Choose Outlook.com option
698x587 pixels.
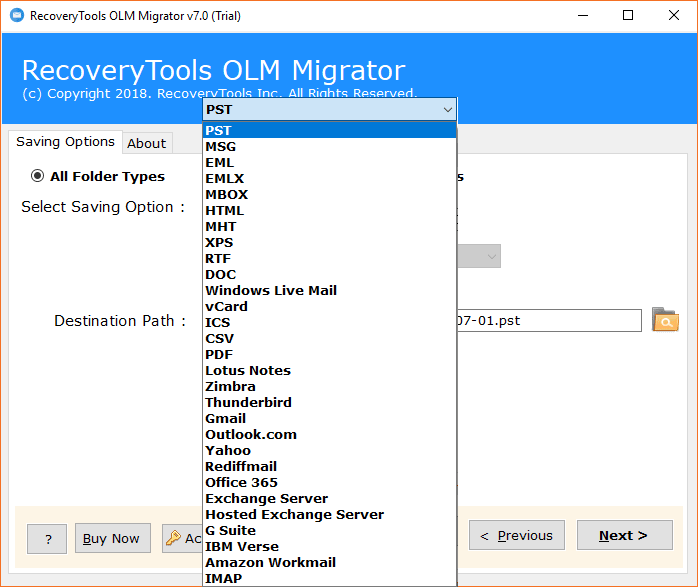(329, 435)
